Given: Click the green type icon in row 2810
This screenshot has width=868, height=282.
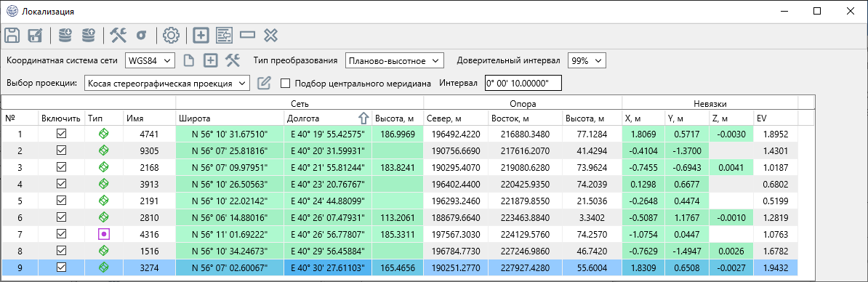Looking at the screenshot, I should (103, 217).
